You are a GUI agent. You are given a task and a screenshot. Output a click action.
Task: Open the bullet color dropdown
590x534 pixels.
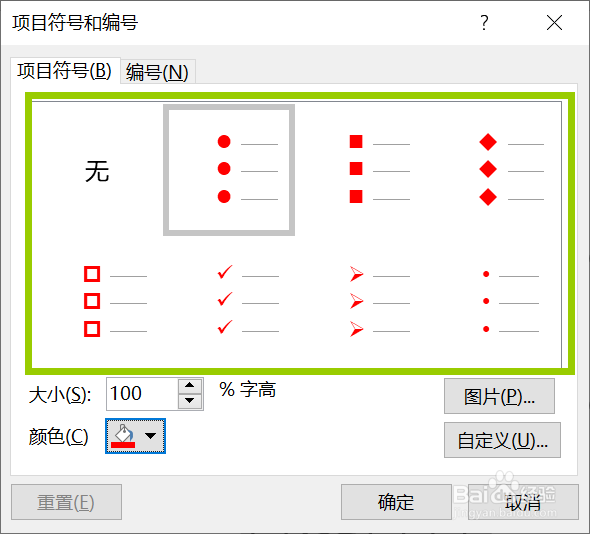(135, 436)
